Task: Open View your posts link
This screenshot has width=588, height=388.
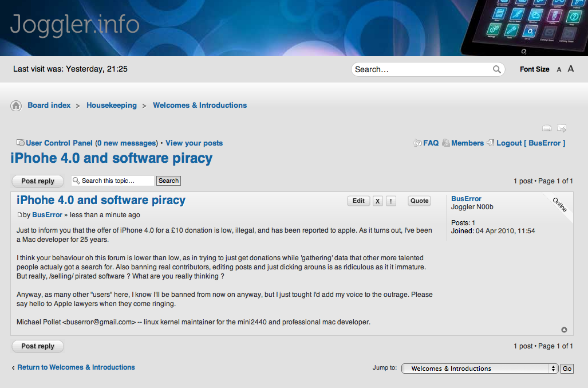Action: click(x=194, y=143)
